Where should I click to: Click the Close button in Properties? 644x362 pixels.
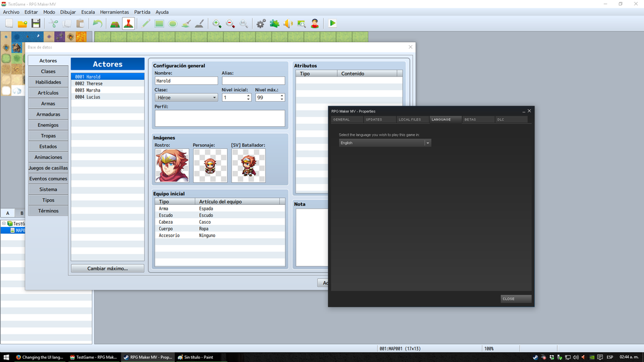coord(516,299)
